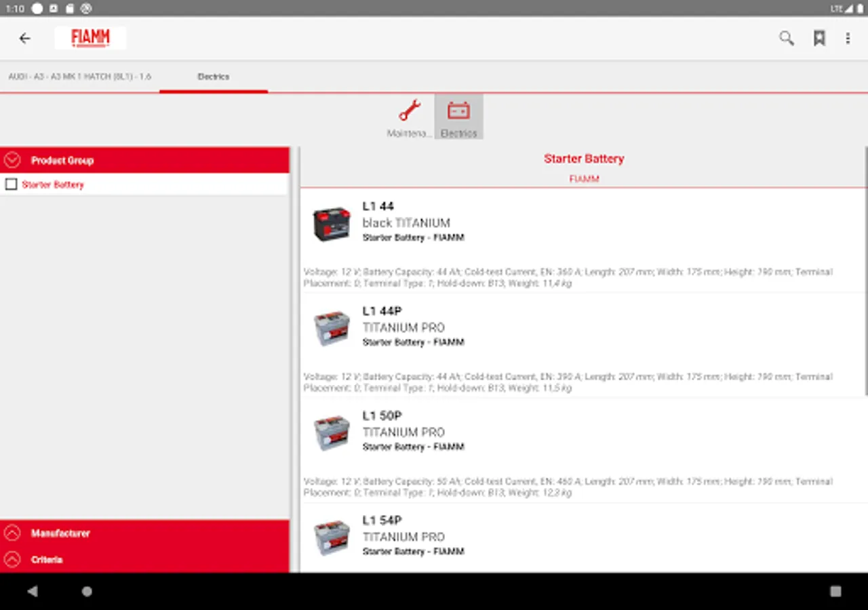Viewport: 868px width, 610px height.
Task: Click the black TITANIUM product name
Action: pos(406,223)
